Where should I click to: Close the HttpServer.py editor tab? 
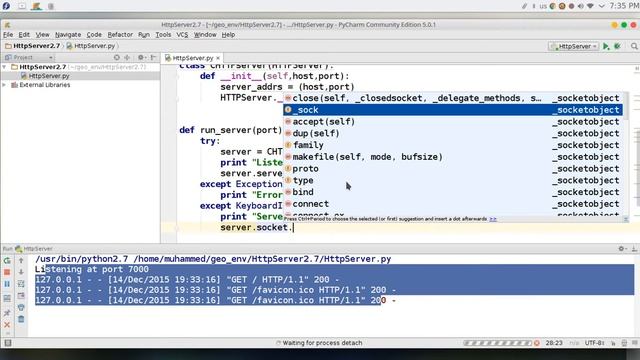click(x=218, y=58)
